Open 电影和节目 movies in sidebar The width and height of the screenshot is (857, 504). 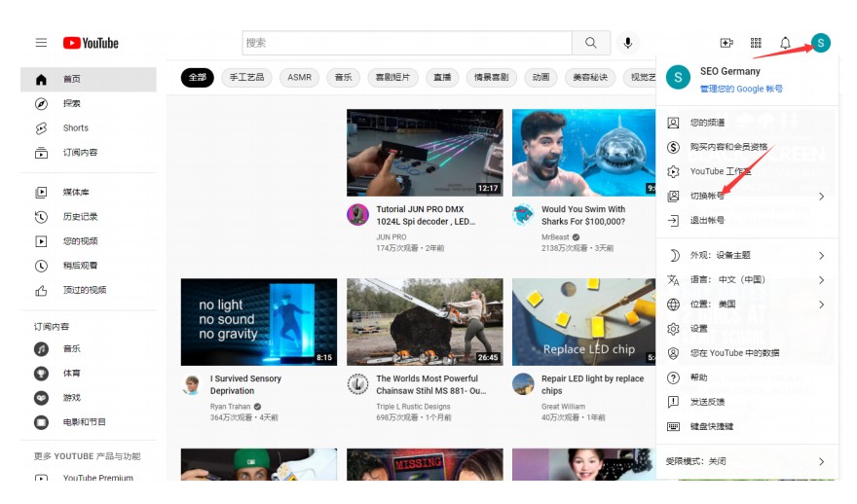[89, 421]
